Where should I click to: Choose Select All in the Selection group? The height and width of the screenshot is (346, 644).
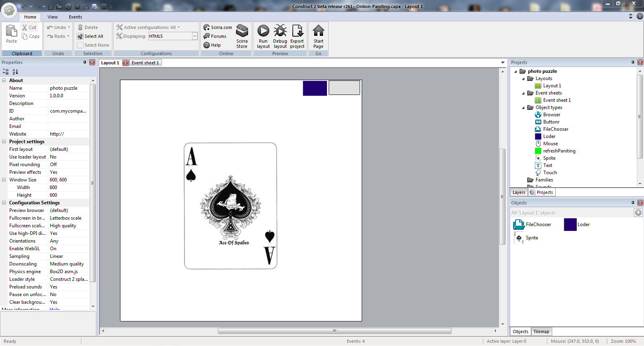click(x=90, y=36)
